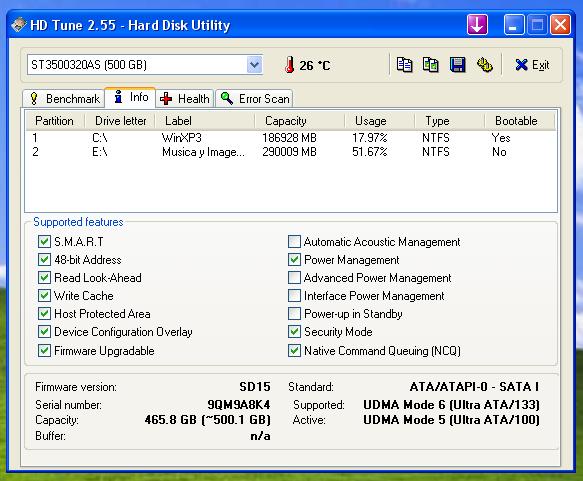This screenshot has height=481, width=583.
Task: Click the pink minimize-to-tray arrow button
Action: 477,25
